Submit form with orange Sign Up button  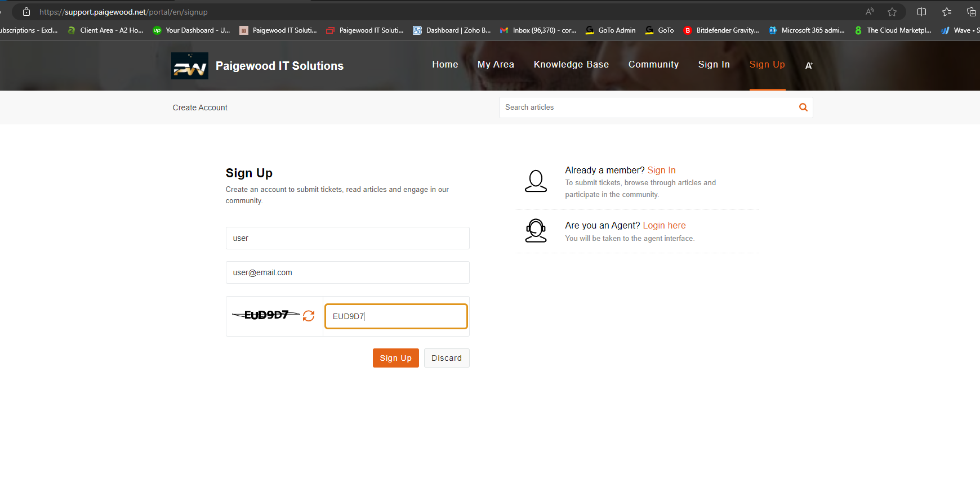point(396,358)
